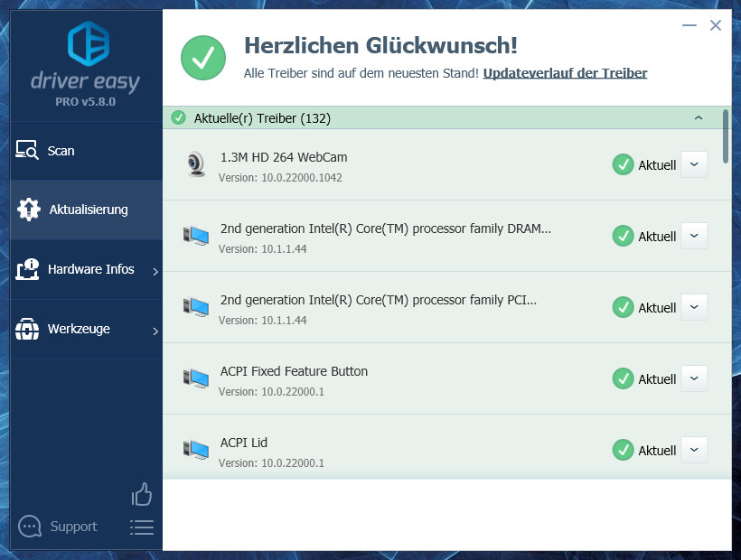Expand Hardware Infos submenu arrow

point(155,271)
